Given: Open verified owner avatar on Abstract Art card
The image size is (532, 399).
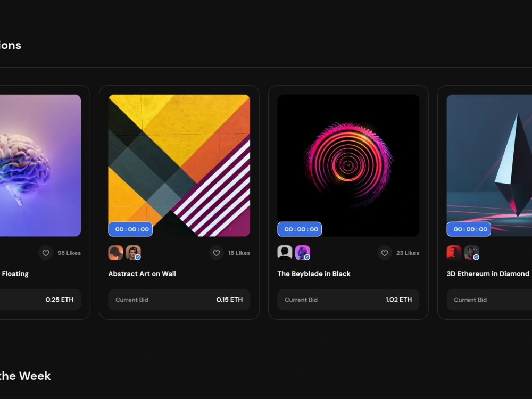Looking at the screenshot, I should (x=134, y=253).
